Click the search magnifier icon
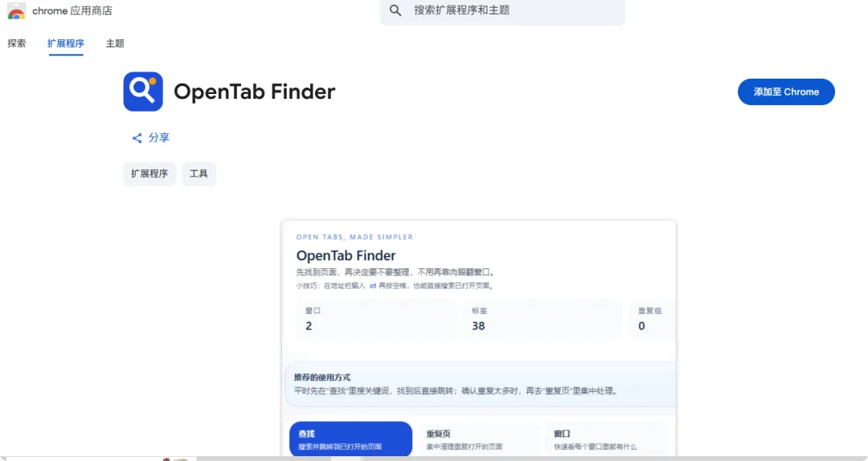 pyautogui.click(x=395, y=10)
